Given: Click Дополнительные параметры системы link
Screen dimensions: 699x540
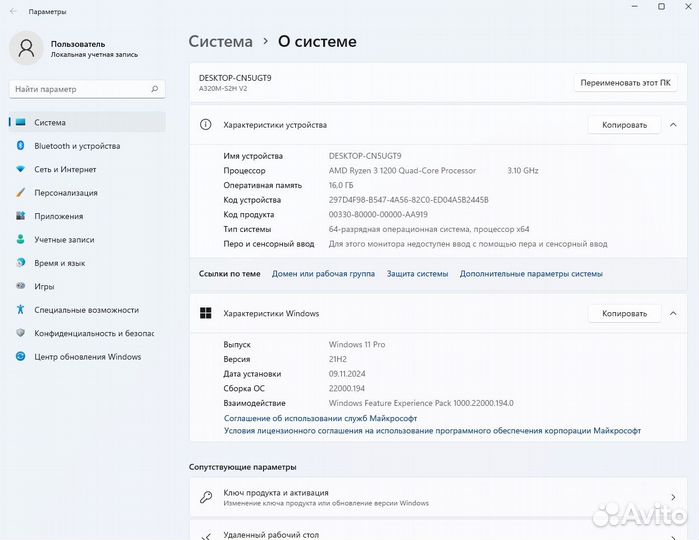Looking at the screenshot, I should (x=531, y=273).
